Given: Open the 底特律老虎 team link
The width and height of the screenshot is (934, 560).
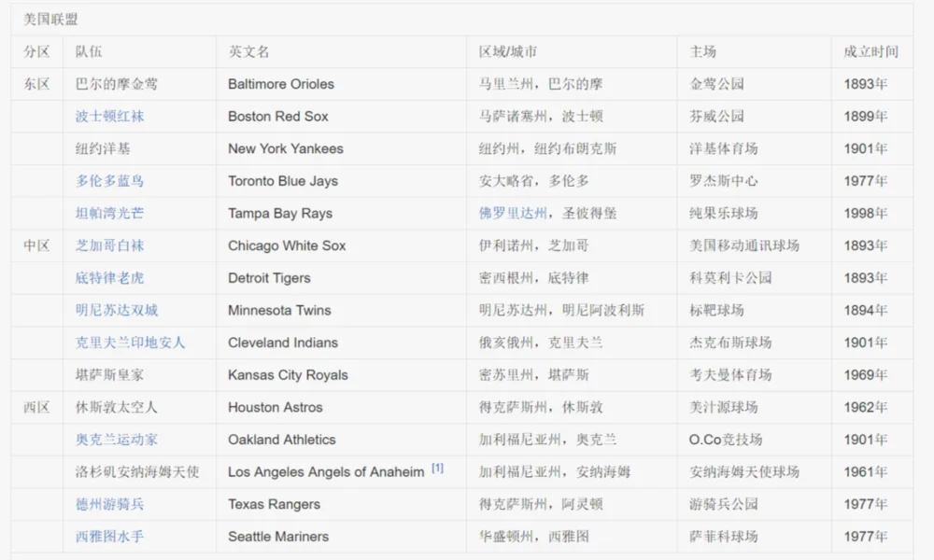Looking at the screenshot, I should coord(109,278).
